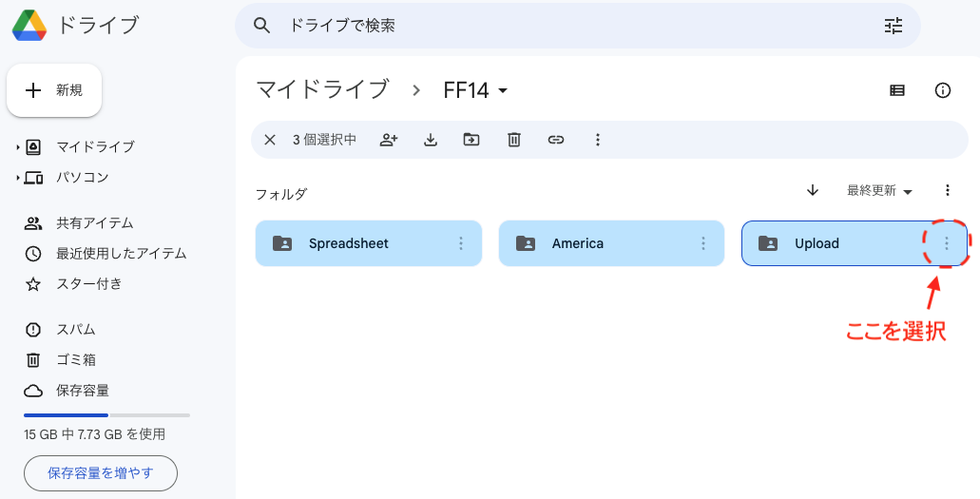Open search filter options icon
The image size is (980, 499).
pos(894,26)
